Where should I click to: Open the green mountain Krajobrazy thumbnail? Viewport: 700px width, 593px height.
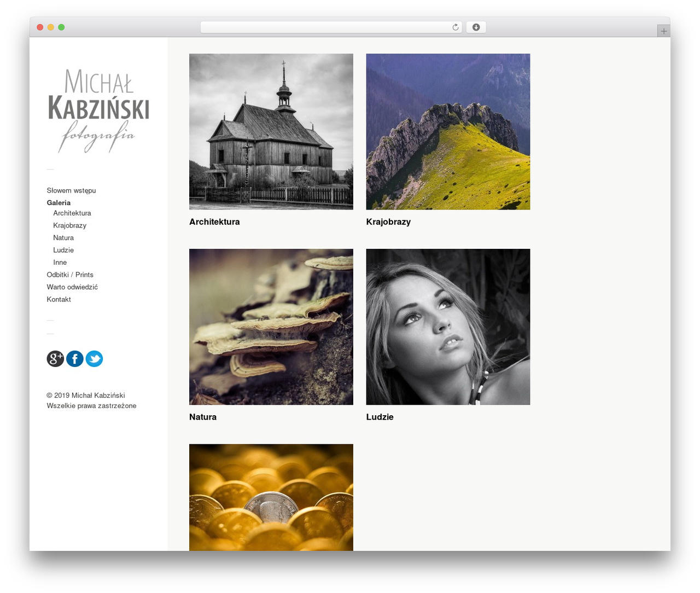(x=448, y=131)
